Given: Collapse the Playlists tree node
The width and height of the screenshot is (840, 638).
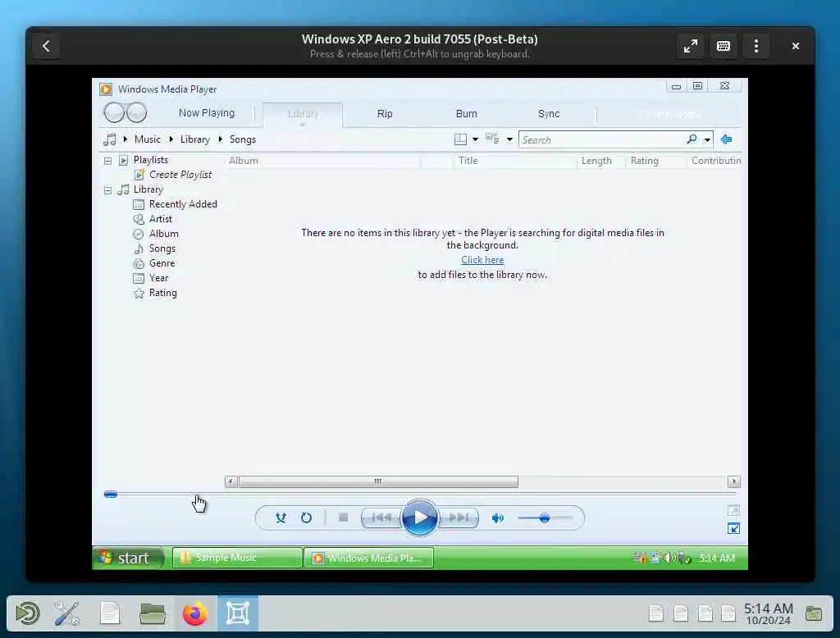Looking at the screenshot, I should click(x=107, y=161).
